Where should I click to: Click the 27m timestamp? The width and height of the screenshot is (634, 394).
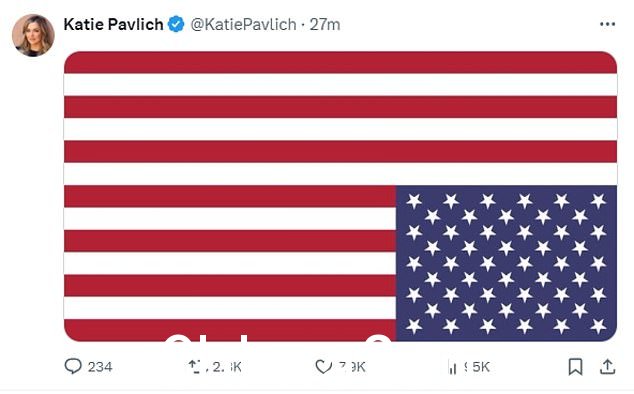click(325, 25)
